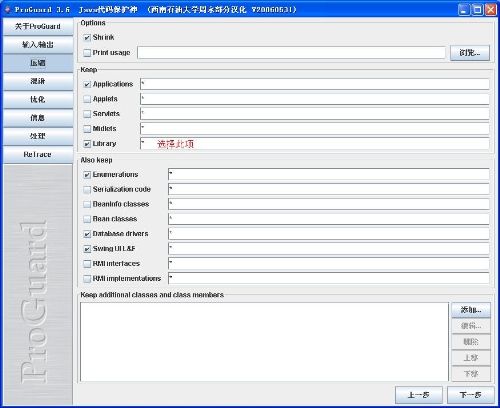Click the Servlets filter field
This screenshot has width=500, height=408.
(x=315, y=114)
